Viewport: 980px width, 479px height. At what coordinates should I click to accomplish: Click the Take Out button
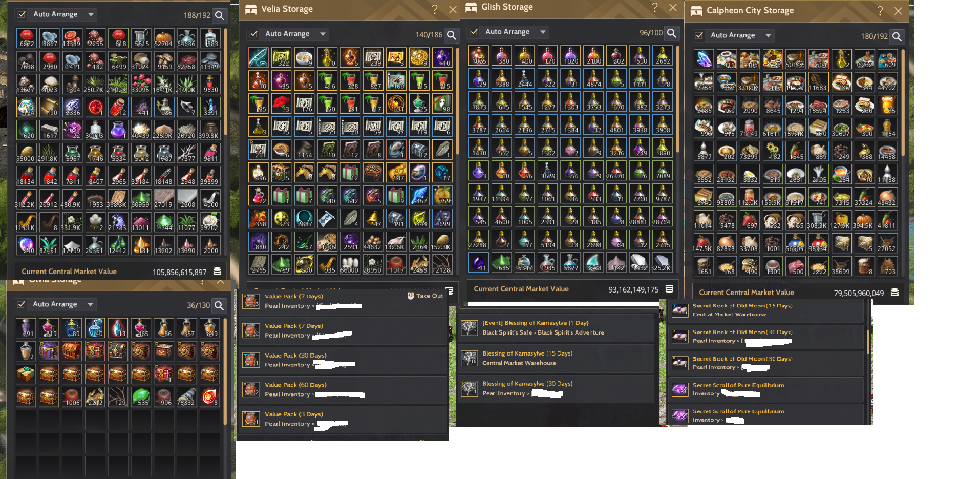(425, 296)
